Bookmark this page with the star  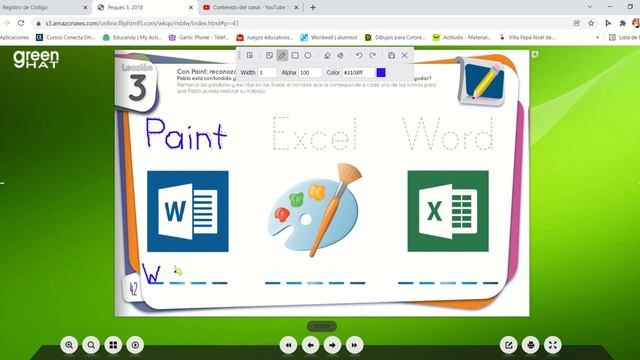(591, 23)
